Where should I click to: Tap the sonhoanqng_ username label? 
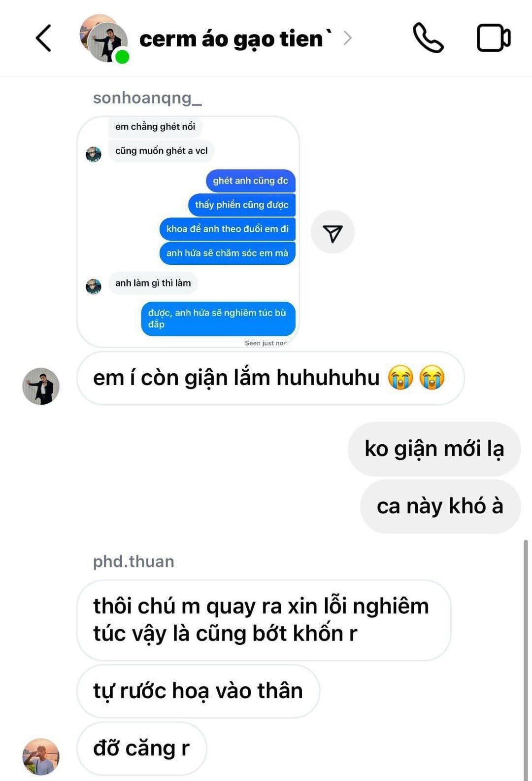(x=147, y=98)
